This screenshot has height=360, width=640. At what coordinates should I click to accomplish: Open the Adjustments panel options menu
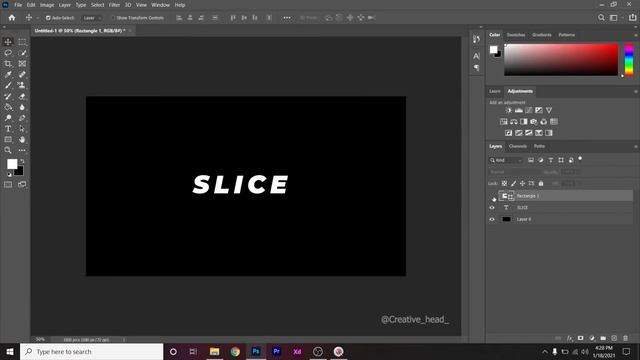[x=636, y=91]
